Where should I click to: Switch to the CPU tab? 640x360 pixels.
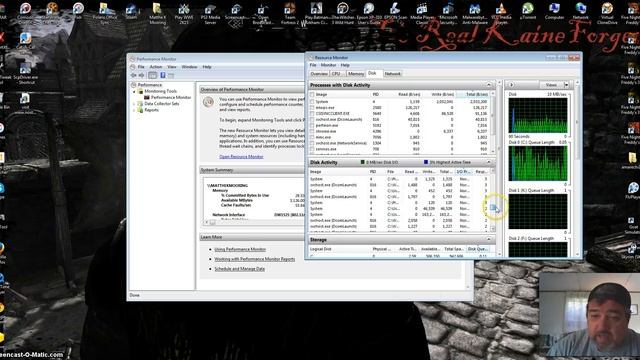point(337,74)
